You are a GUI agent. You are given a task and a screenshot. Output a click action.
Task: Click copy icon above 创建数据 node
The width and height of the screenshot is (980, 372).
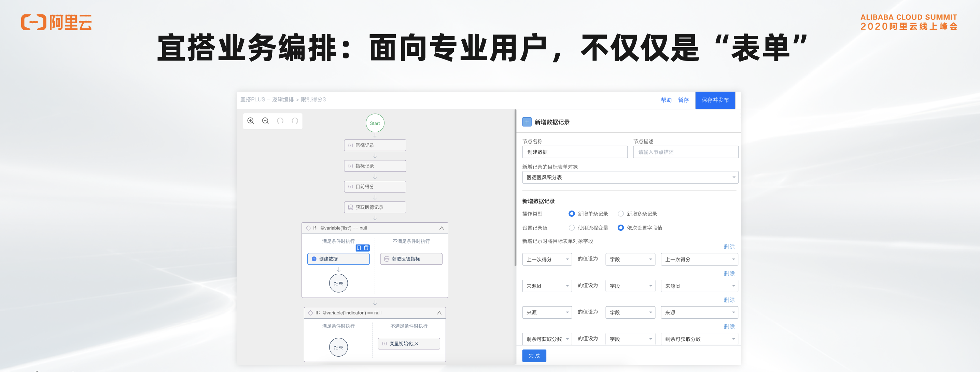pyautogui.click(x=359, y=248)
